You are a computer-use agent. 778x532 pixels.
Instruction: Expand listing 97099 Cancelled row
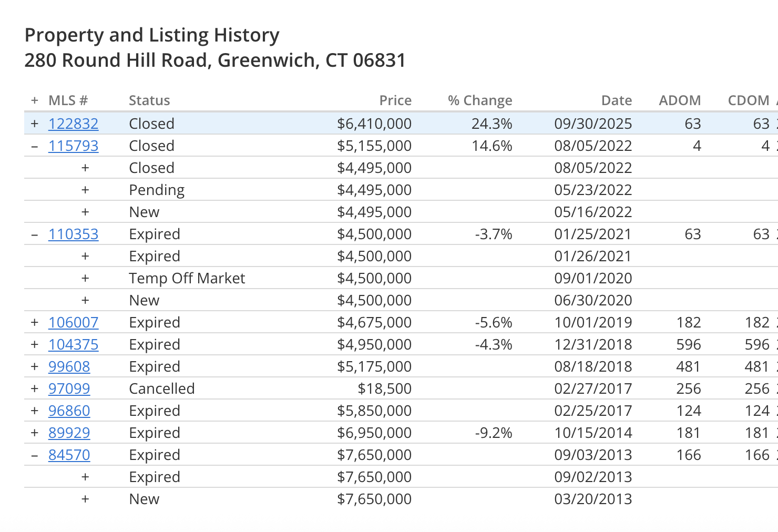(x=35, y=388)
